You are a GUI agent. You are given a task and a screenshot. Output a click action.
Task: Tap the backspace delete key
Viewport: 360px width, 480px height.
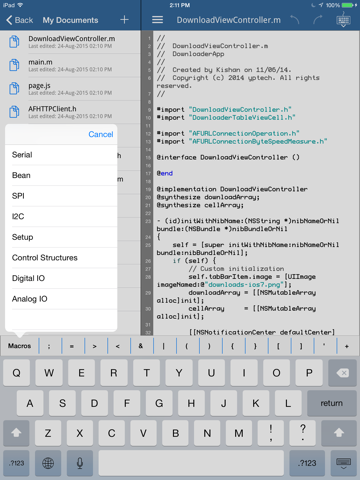pos(343,373)
